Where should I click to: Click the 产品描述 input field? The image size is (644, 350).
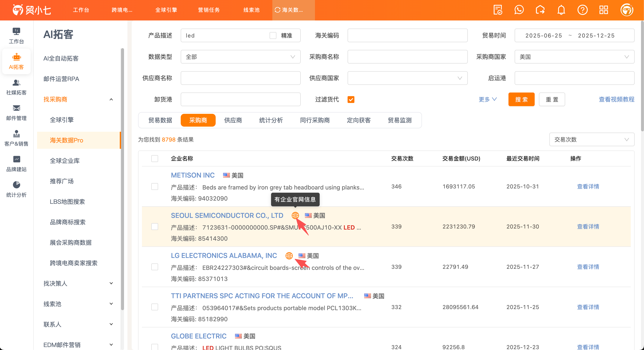pos(241,36)
